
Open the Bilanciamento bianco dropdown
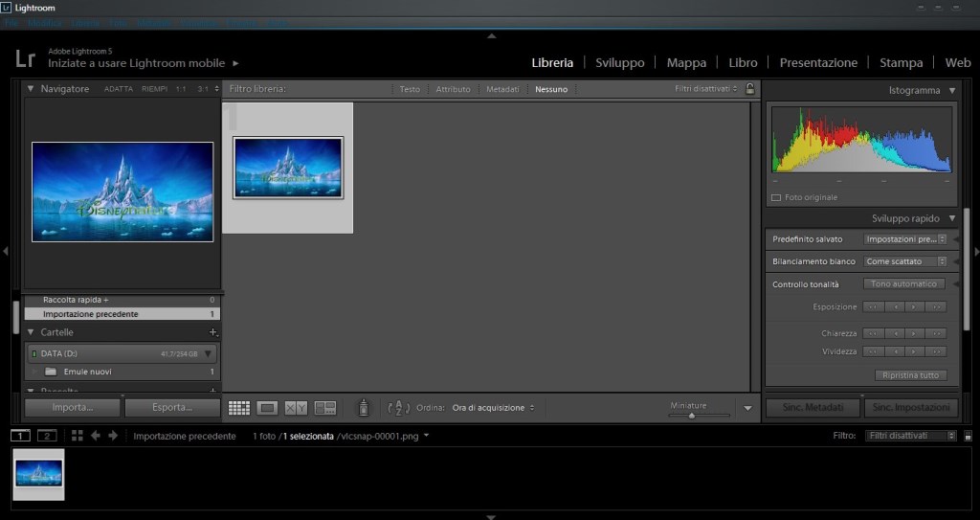coord(904,261)
